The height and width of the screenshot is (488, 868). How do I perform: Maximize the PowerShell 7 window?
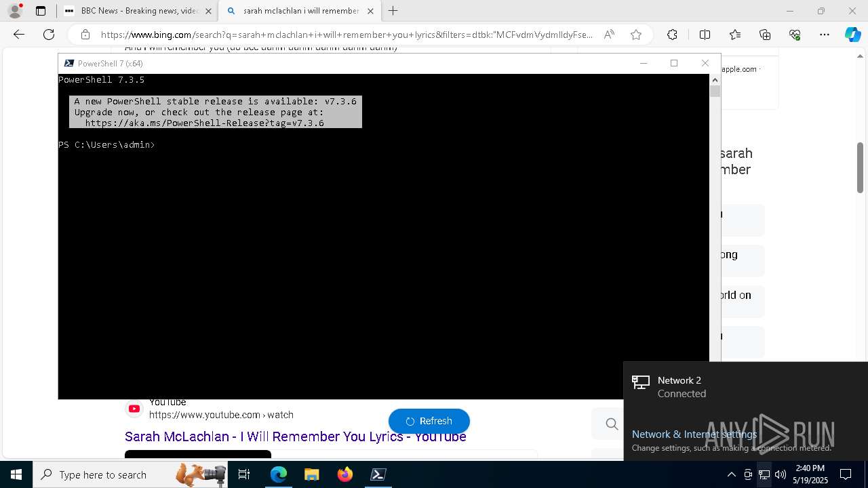point(674,63)
